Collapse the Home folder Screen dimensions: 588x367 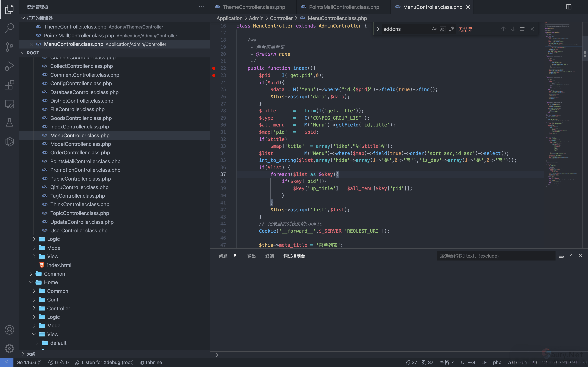pyautogui.click(x=51, y=282)
